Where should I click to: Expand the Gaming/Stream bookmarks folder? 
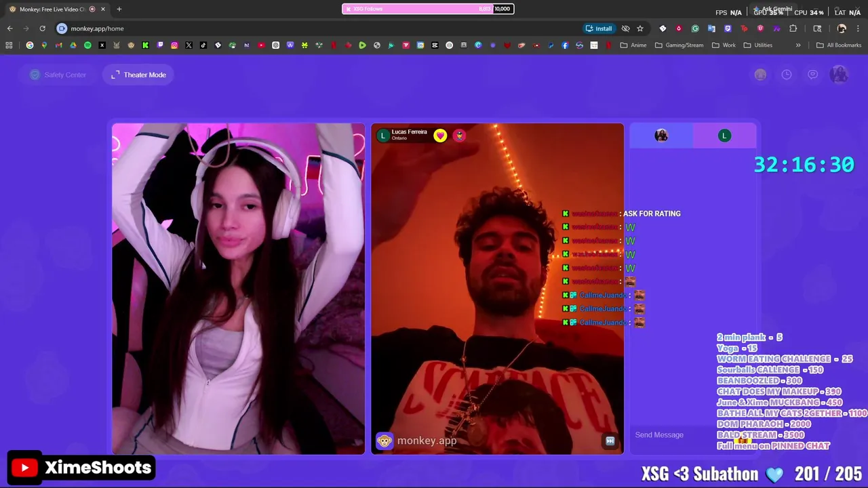[679, 45]
